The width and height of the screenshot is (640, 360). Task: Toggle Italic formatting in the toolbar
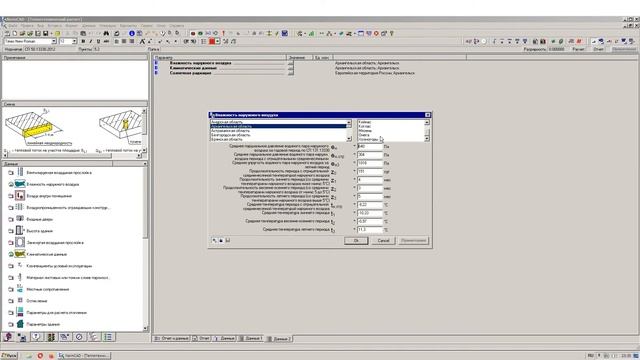tap(91, 41)
